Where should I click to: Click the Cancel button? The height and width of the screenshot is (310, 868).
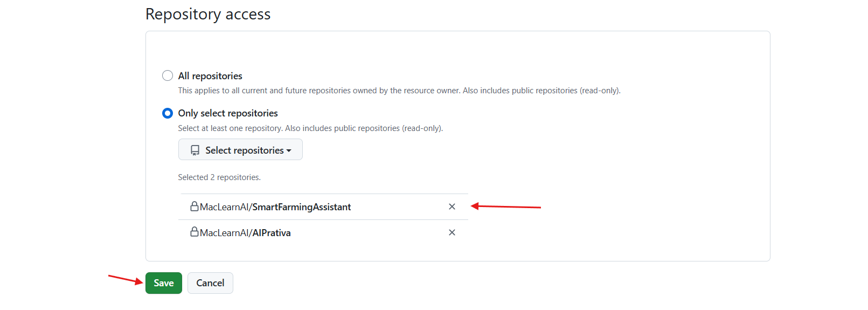point(210,283)
